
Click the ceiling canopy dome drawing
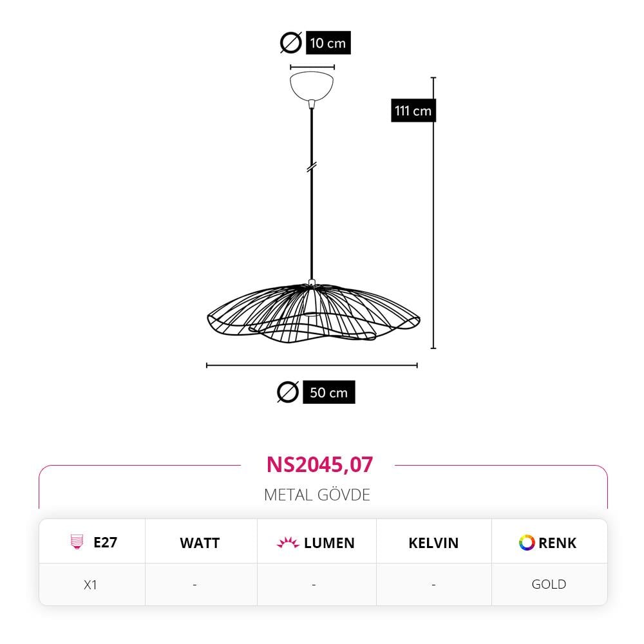click(x=311, y=86)
